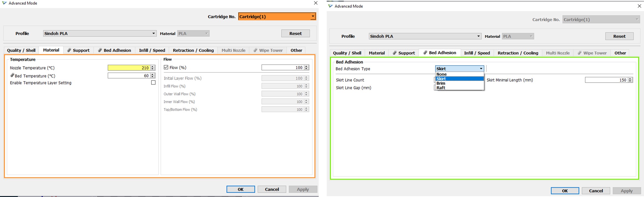This screenshot has height=197, width=644.
Task: Switch to Quality / Shell tab in the Material window
Action: pyautogui.click(x=21, y=50)
